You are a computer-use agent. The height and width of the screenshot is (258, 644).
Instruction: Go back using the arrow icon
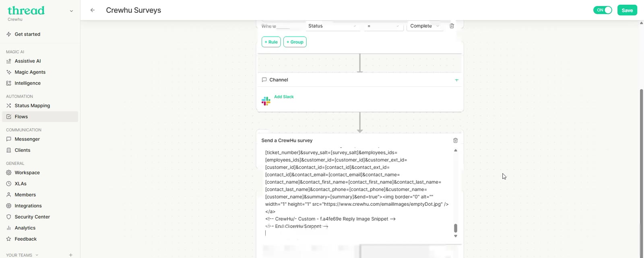click(93, 10)
